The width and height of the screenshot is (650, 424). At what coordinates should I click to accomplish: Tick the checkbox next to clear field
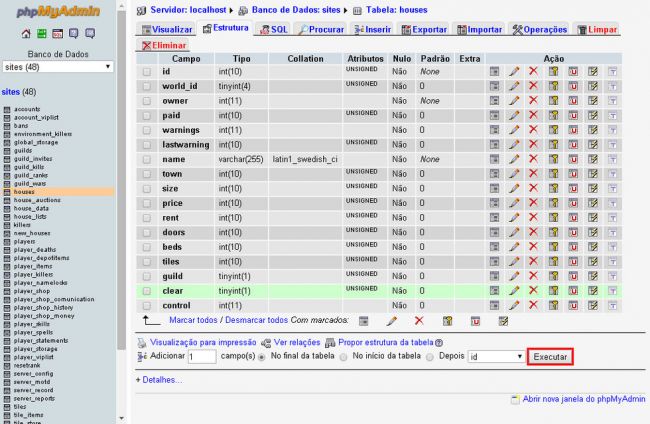coord(147,291)
